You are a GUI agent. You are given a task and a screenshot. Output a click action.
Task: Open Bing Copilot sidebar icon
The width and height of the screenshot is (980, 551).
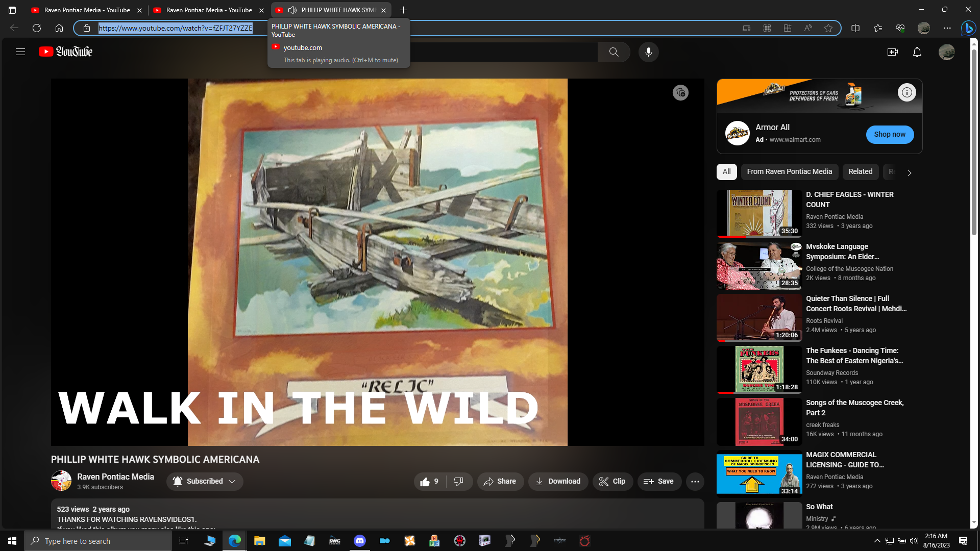[968, 28]
